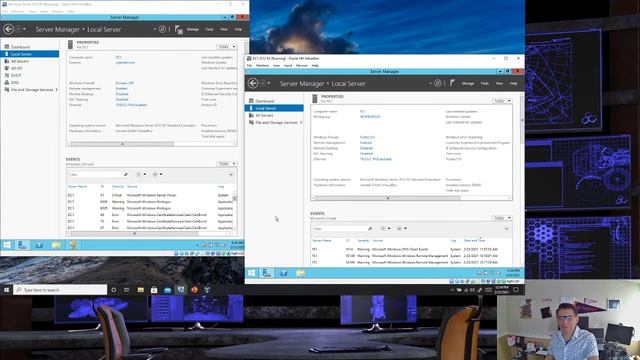
Task: Click Cortana circle on host taskbar
Action: (x=113, y=290)
